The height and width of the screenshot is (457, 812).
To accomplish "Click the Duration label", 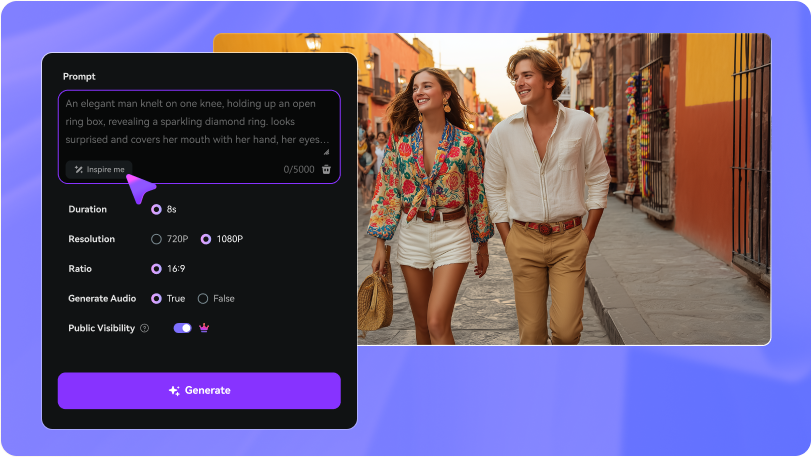I will point(88,209).
